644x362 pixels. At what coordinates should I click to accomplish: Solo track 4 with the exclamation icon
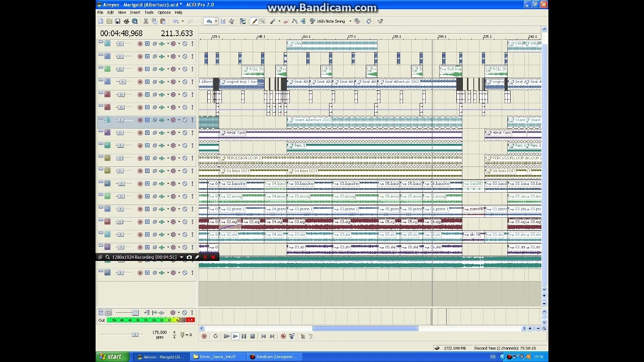point(192,69)
